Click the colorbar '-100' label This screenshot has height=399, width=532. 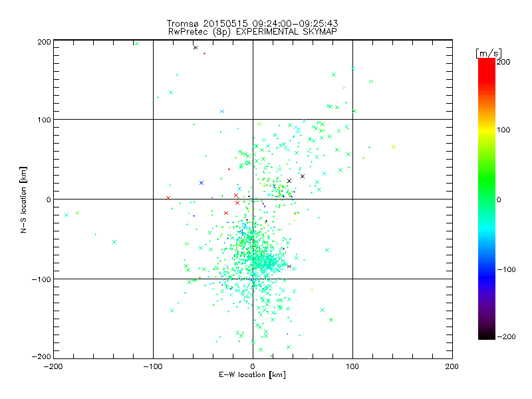click(506, 269)
